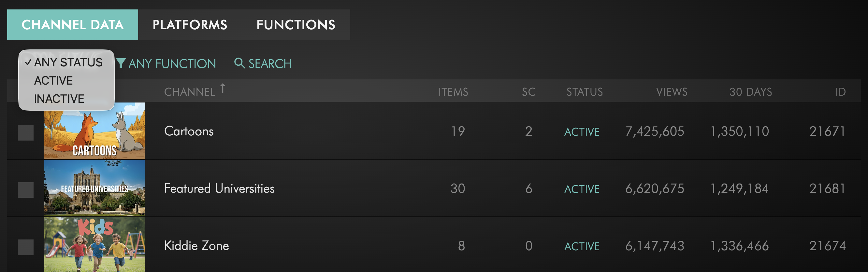The image size is (868, 272).
Task: Choose ACTIVE from the status dropdown
Action: pos(53,81)
